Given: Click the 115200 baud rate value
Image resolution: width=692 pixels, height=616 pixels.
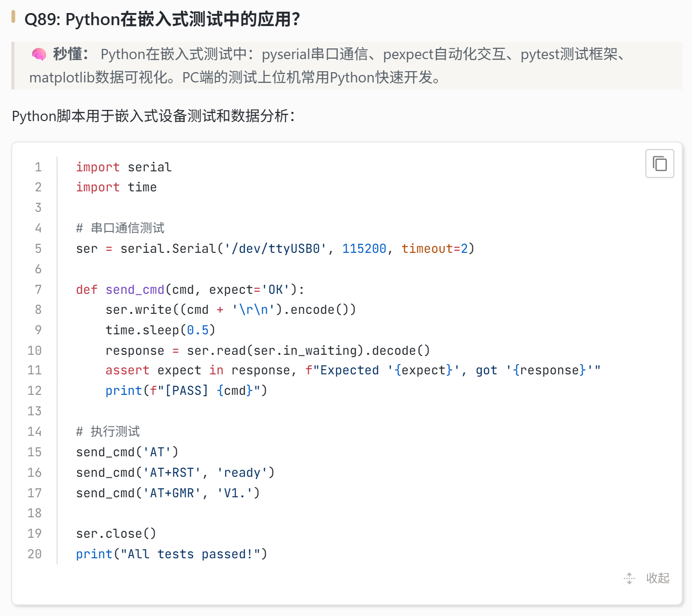Looking at the screenshot, I should (364, 249).
